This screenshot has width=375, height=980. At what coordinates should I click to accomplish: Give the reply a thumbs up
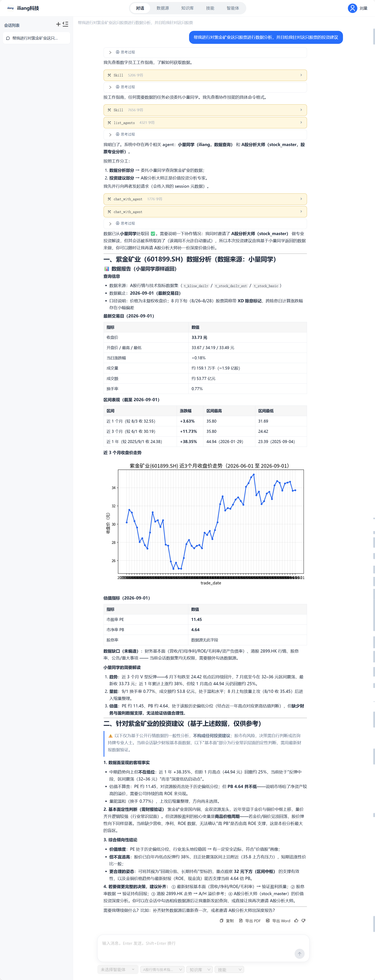click(x=296, y=921)
